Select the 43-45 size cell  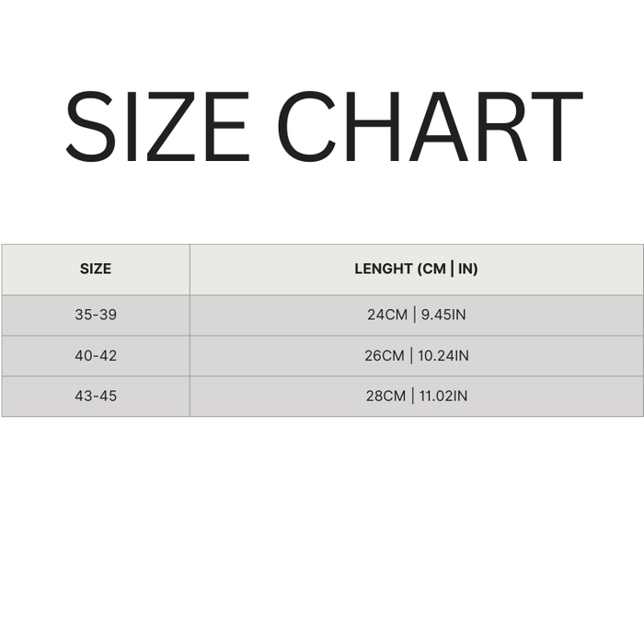coord(96,397)
